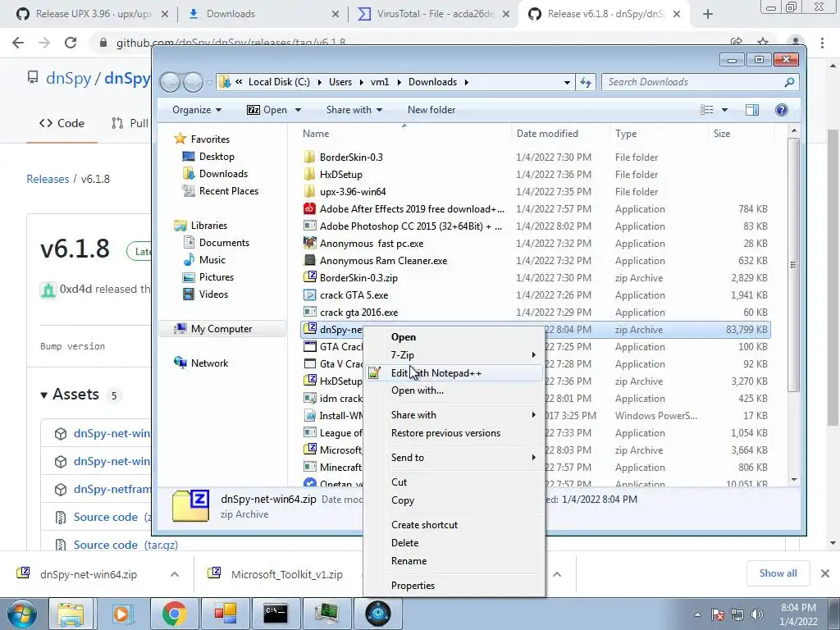Open the change view dropdown arrow
Viewport: 840px width, 630px height.
(724, 110)
